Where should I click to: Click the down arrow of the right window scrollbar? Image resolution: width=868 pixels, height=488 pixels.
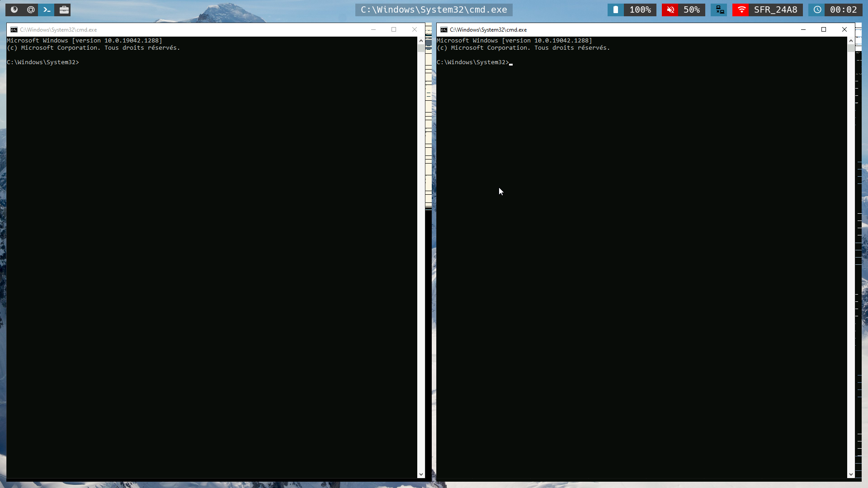pos(852,474)
